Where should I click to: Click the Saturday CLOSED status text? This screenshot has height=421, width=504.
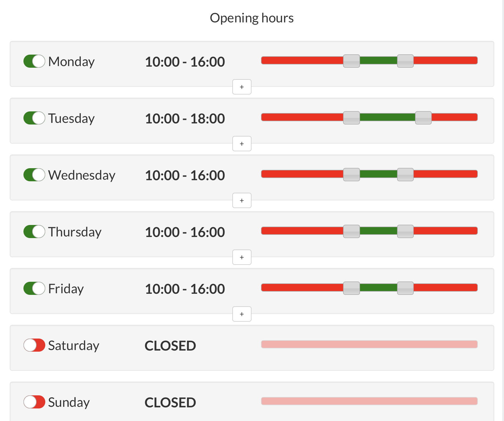[170, 346]
